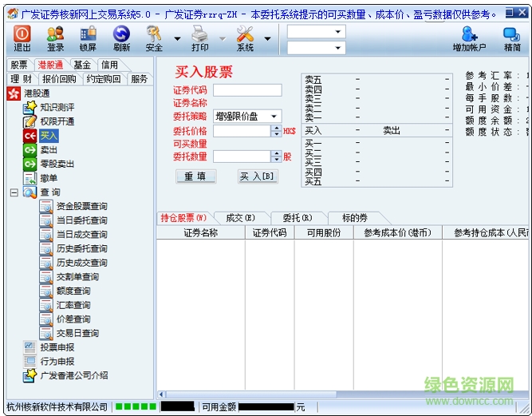
Task: Open the lower toolbar combo box
Action: click(x=316, y=48)
